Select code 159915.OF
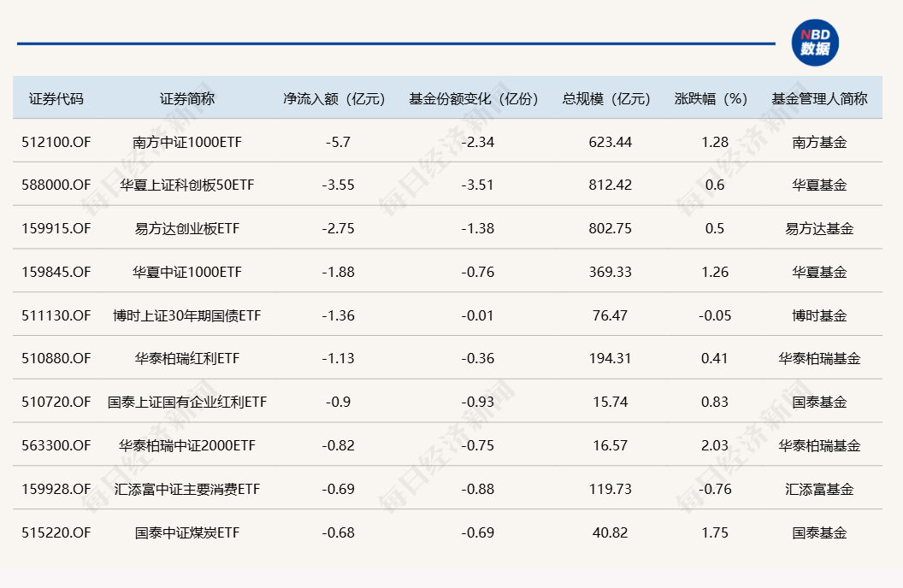 click(56, 228)
